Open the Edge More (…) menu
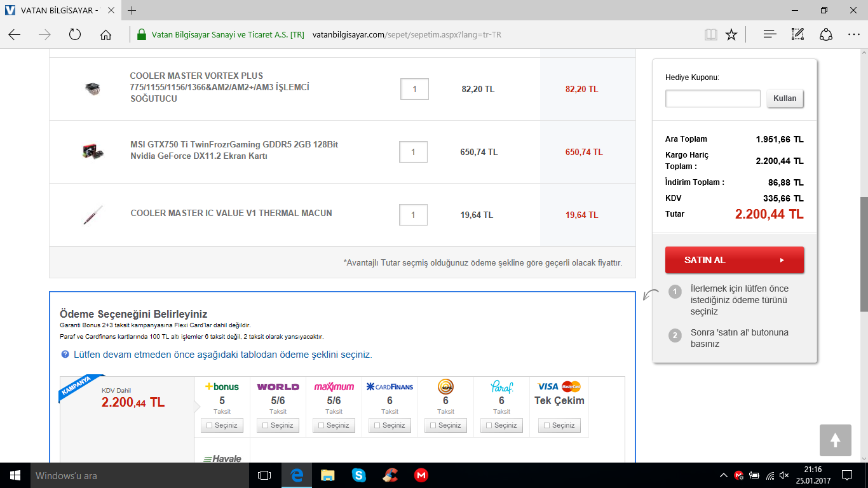 [854, 34]
